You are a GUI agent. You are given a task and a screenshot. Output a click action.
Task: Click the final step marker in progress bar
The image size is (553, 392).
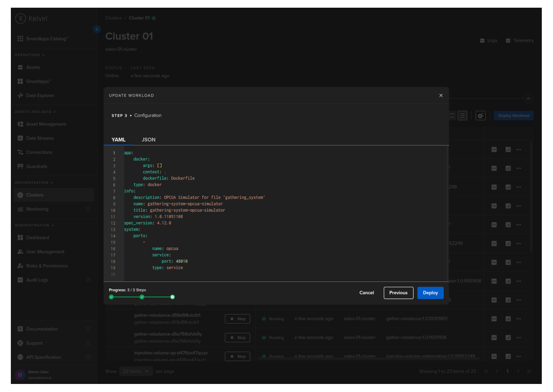(x=173, y=297)
